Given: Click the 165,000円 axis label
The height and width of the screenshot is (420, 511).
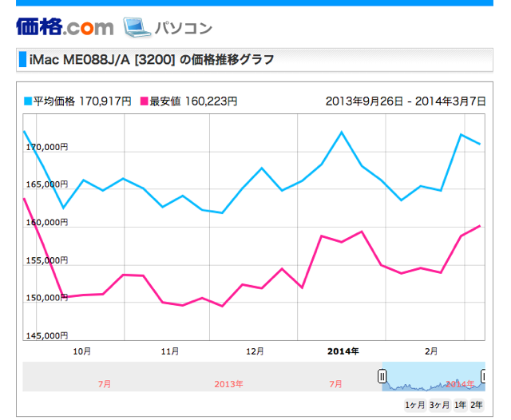Looking at the screenshot, I should [47, 184].
